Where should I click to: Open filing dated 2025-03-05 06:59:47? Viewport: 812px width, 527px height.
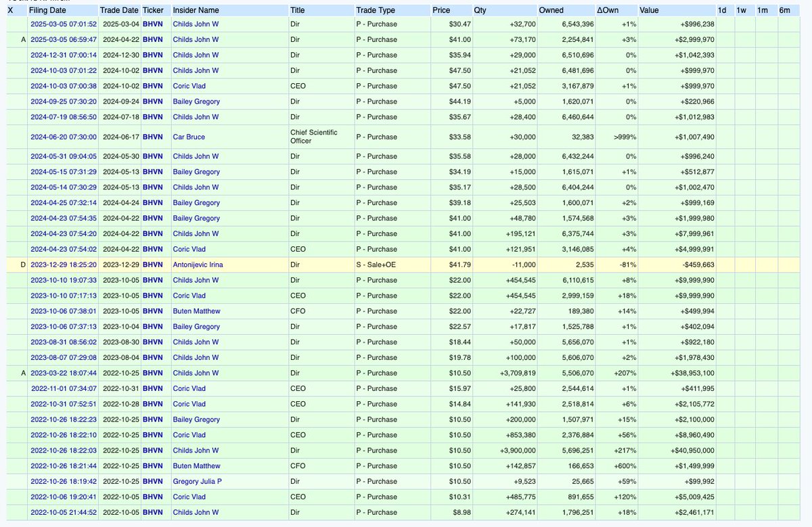coord(64,39)
